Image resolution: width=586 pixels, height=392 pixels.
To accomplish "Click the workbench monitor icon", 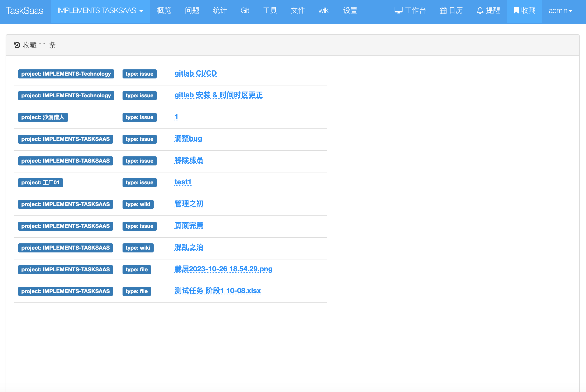I will pyautogui.click(x=398, y=10).
